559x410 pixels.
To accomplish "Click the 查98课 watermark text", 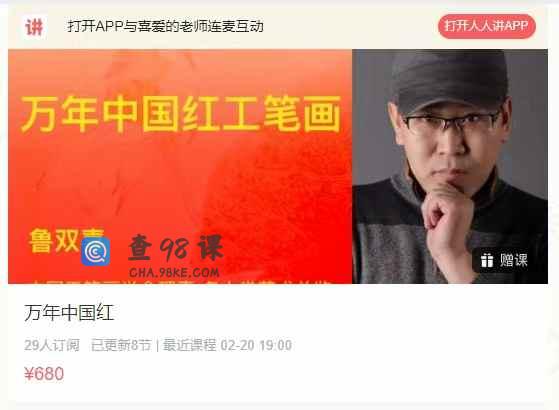I will [175, 248].
